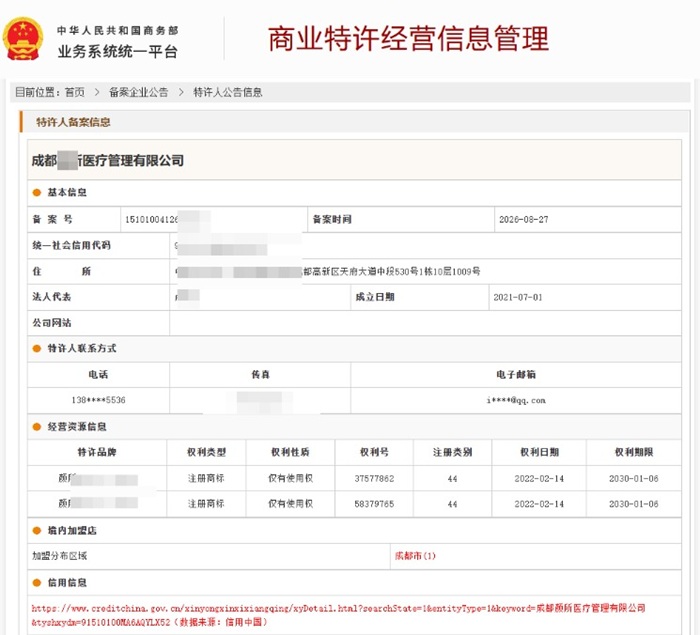Click the 特许人联系方式 section heading

(x=82, y=348)
